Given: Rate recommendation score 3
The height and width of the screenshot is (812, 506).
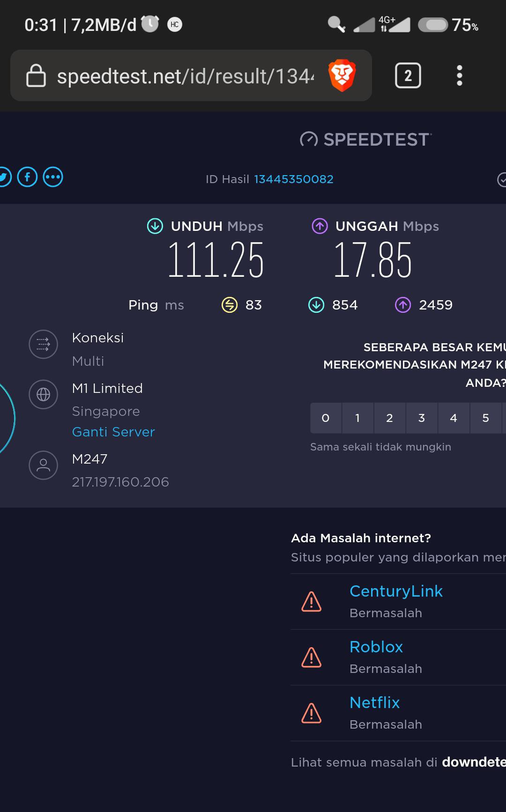Looking at the screenshot, I should tap(422, 418).
